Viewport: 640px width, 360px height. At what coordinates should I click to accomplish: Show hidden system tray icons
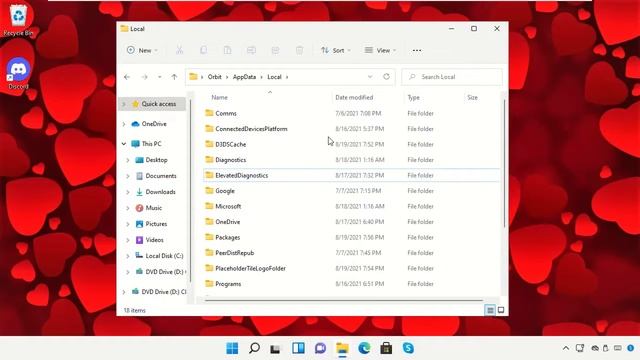pos(566,348)
